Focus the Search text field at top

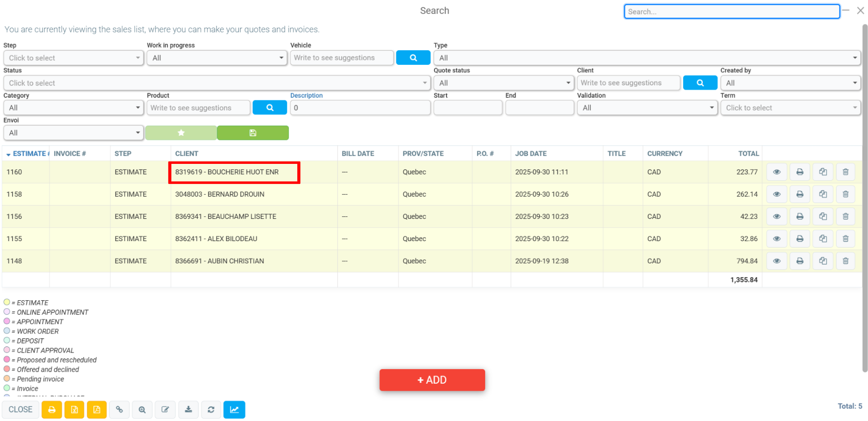tap(732, 12)
